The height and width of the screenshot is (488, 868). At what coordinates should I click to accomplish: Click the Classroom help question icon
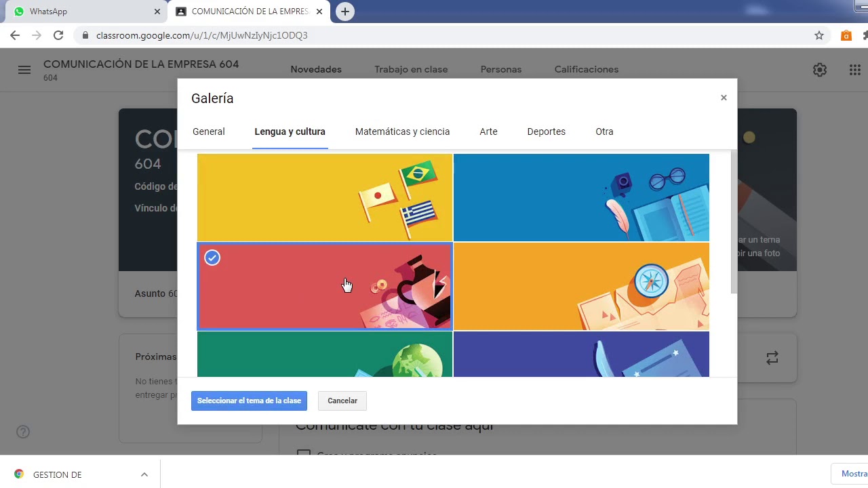coord(23,432)
